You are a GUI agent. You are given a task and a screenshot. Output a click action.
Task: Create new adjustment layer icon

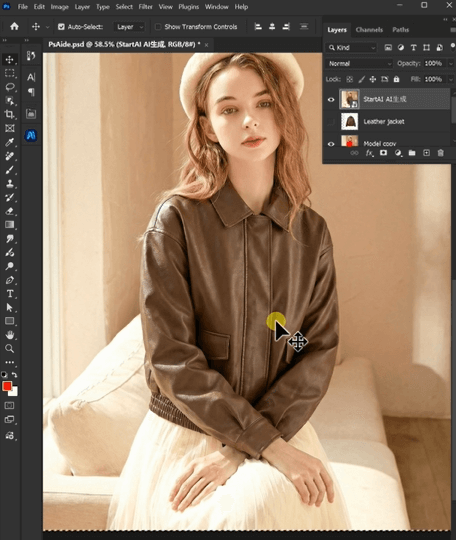click(398, 153)
